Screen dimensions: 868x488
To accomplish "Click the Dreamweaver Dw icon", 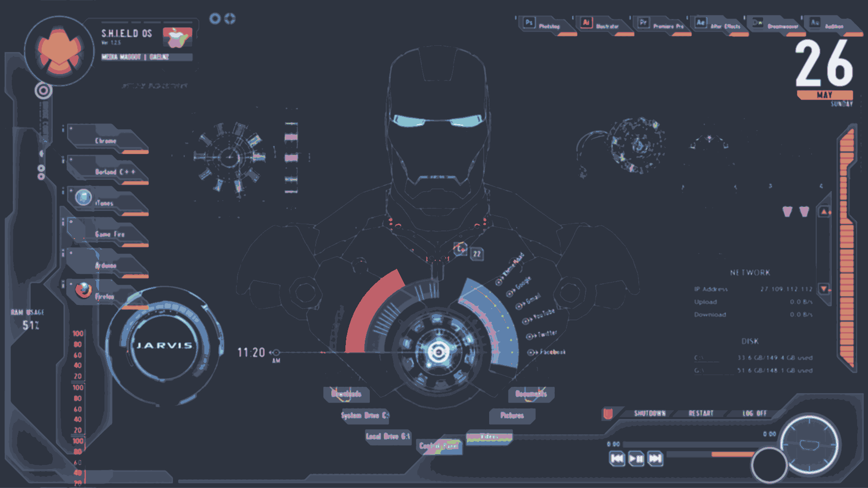I will tap(758, 22).
